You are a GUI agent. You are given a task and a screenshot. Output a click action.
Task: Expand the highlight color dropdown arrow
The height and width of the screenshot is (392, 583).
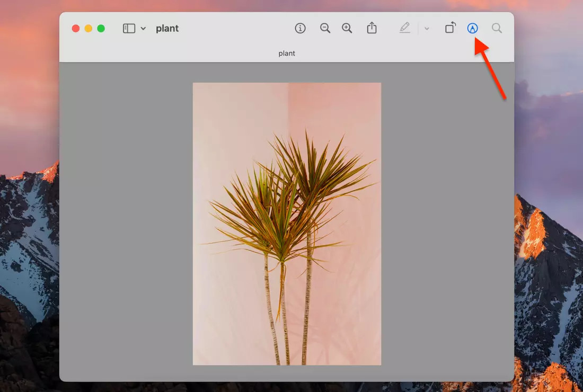(x=427, y=29)
